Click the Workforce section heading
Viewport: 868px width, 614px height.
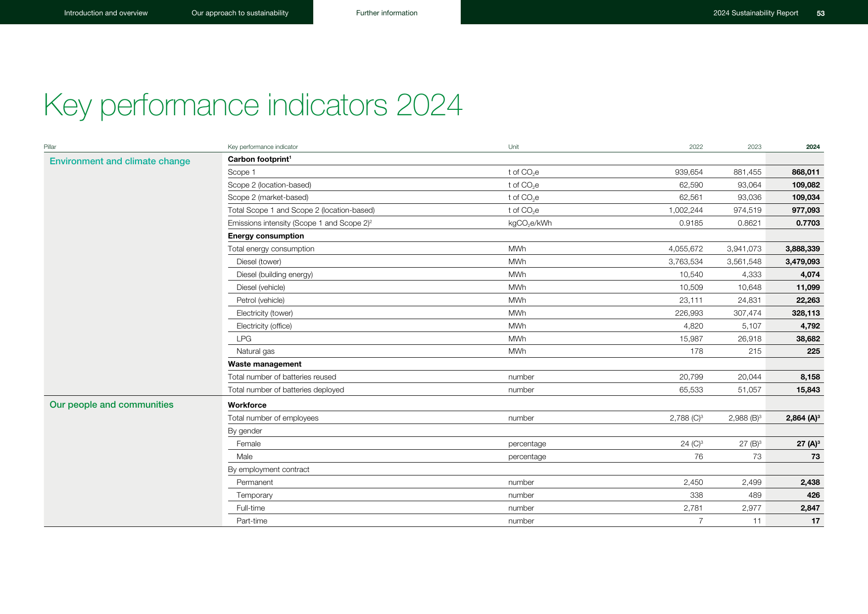tap(247, 405)
